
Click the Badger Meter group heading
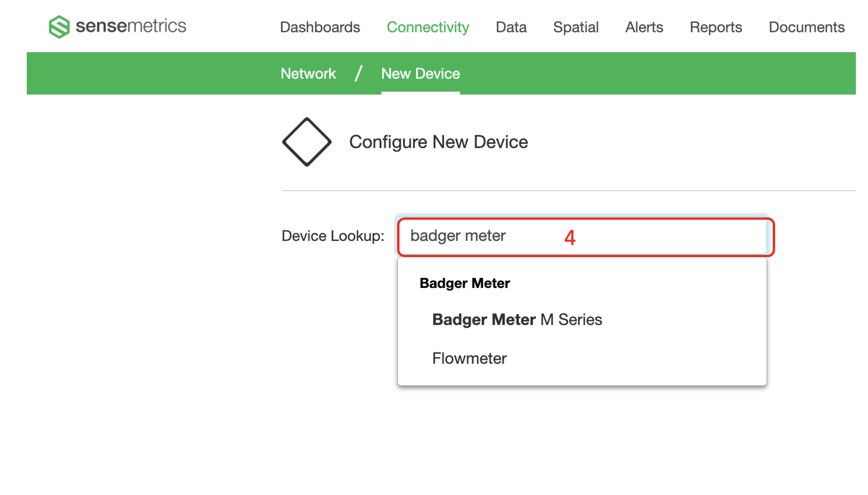[465, 283]
